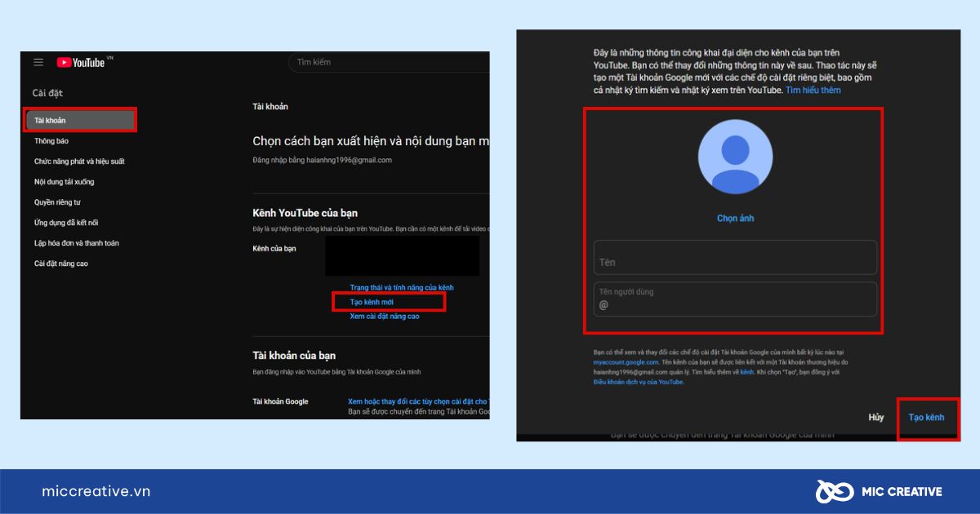
Task: Click Chọn ảnh to pick a picture
Action: (x=735, y=219)
